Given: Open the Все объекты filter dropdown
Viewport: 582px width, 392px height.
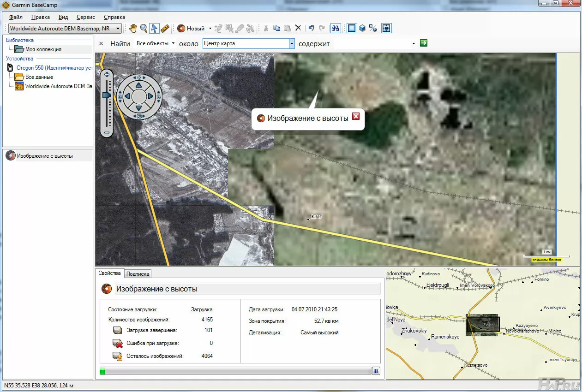Looking at the screenshot, I should (173, 43).
